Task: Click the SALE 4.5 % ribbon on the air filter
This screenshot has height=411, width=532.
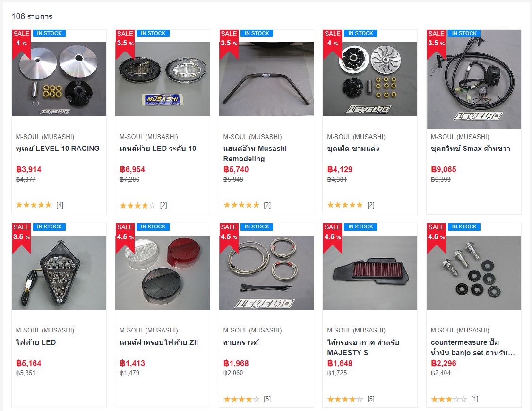Action: [332, 238]
